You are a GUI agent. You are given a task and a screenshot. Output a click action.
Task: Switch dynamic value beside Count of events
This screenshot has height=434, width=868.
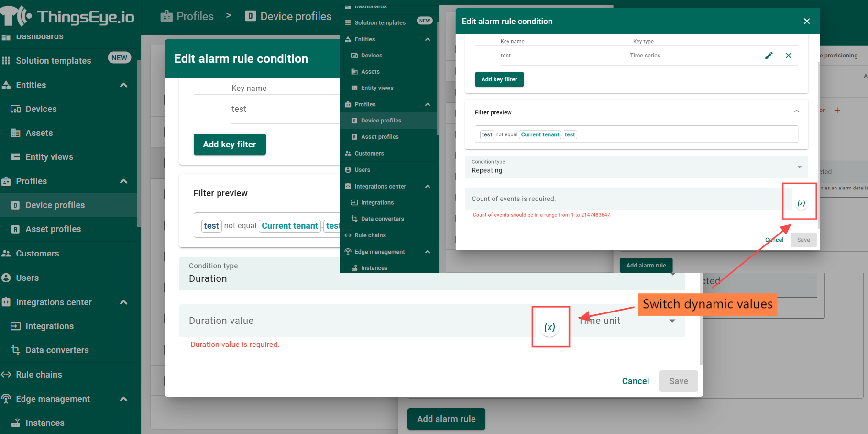pyautogui.click(x=801, y=203)
